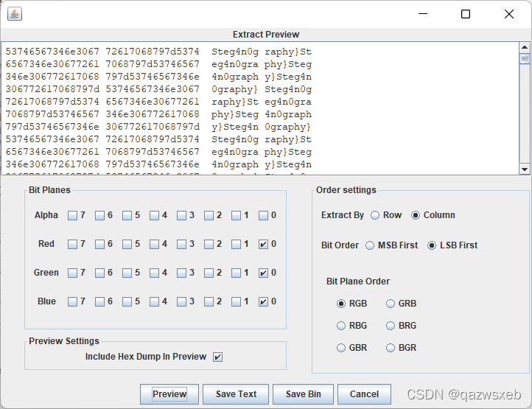The height and width of the screenshot is (409, 532).
Task: Click hex value 53746567346e3067 in first row
Action: (52, 52)
